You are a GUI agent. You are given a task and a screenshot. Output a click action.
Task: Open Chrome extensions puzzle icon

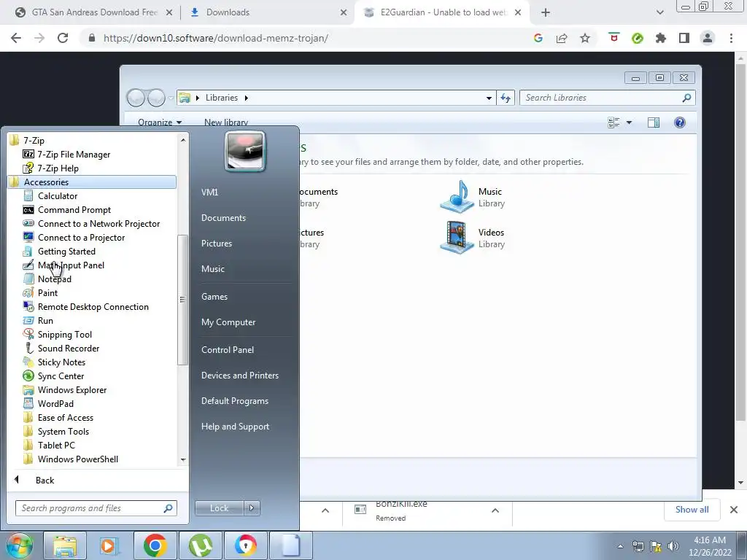[661, 38]
